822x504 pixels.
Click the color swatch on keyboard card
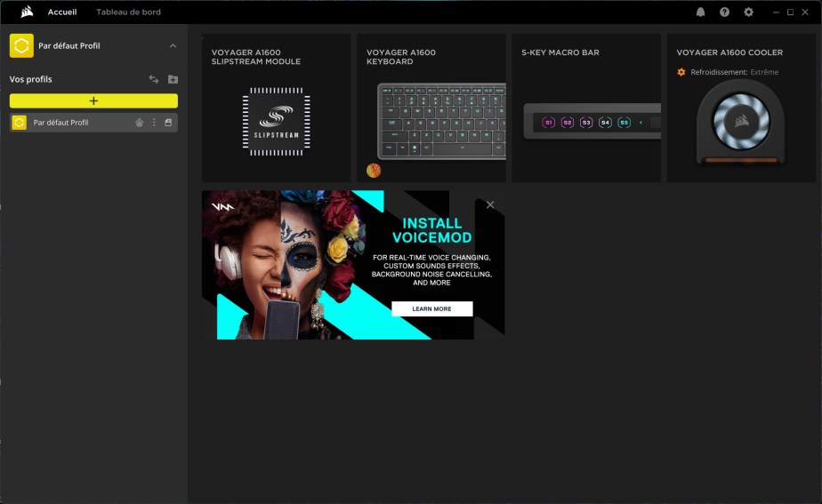(x=374, y=171)
